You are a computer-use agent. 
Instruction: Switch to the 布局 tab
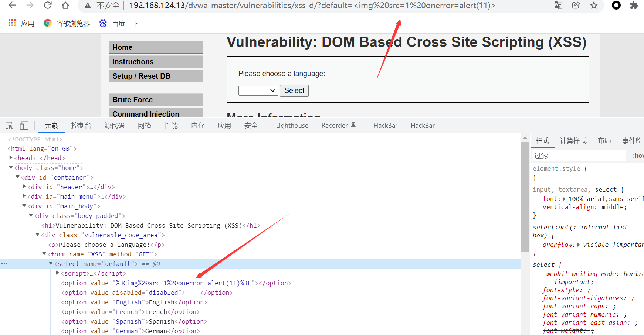[604, 141]
